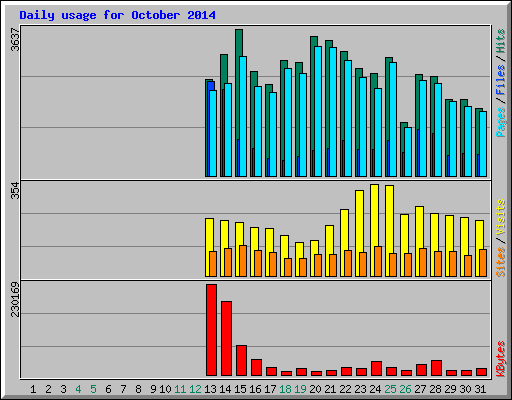Click the red KBytes bar for day 15

(241, 361)
